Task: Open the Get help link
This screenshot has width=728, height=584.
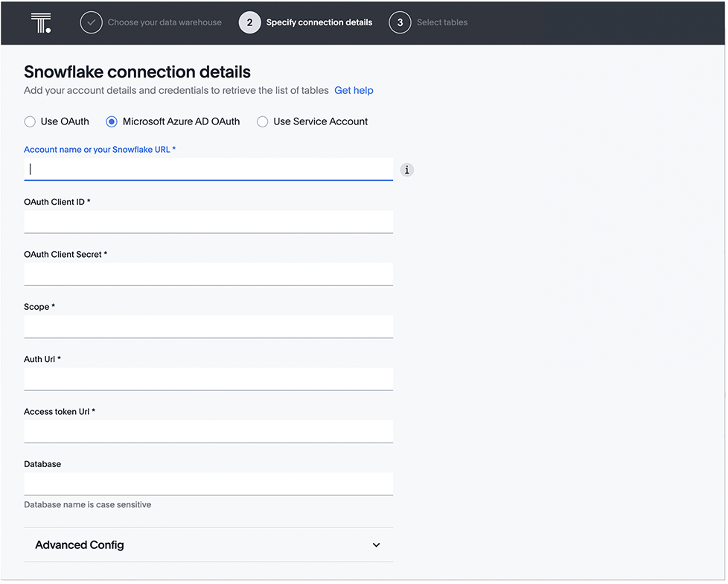Action: point(354,90)
